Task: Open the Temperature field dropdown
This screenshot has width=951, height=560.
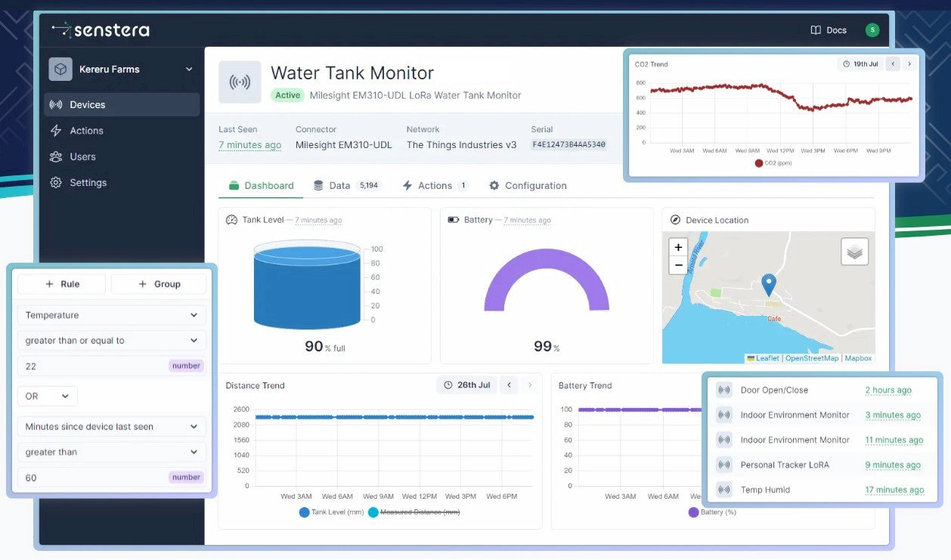Action: coord(111,315)
